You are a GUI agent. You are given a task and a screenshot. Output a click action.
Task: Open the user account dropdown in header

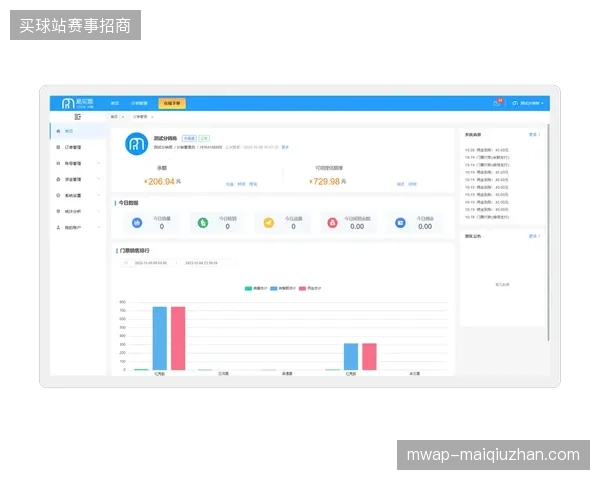(x=528, y=103)
